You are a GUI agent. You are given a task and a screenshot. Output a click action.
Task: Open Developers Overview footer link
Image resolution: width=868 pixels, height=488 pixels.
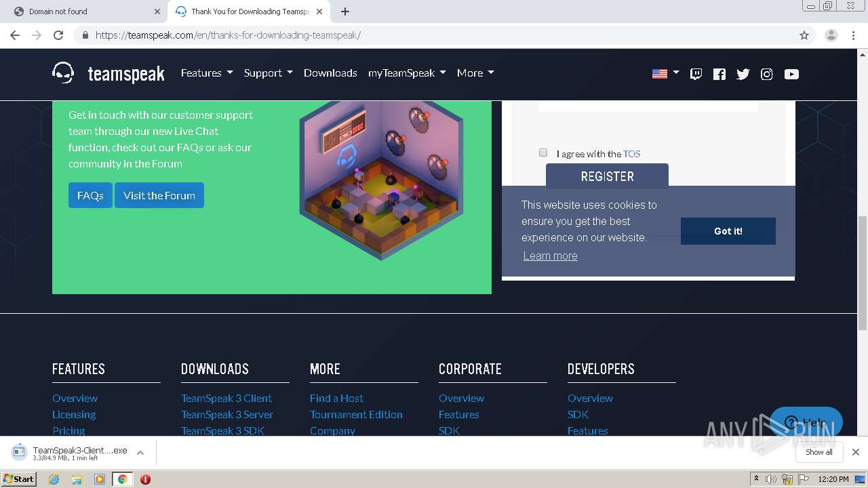pyautogui.click(x=591, y=398)
